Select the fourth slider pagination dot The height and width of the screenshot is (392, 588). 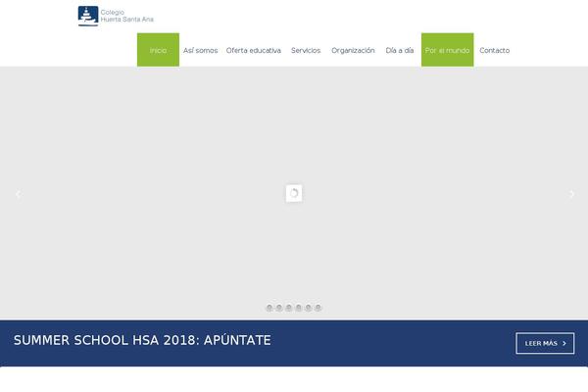(x=299, y=308)
